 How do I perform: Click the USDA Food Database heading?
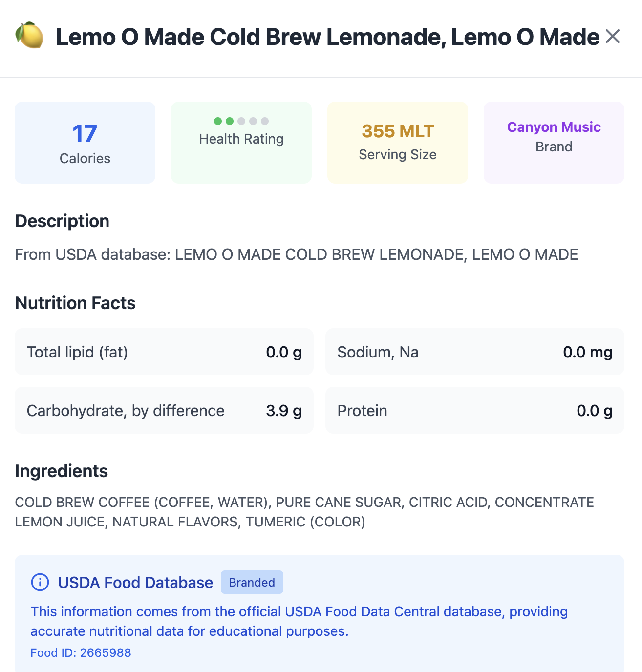[135, 582]
